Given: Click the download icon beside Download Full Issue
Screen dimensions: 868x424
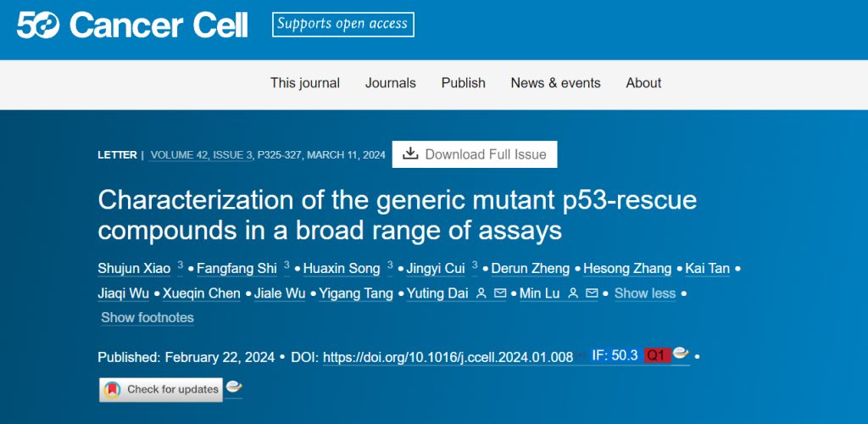Looking at the screenshot, I should [x=410, y=153].
